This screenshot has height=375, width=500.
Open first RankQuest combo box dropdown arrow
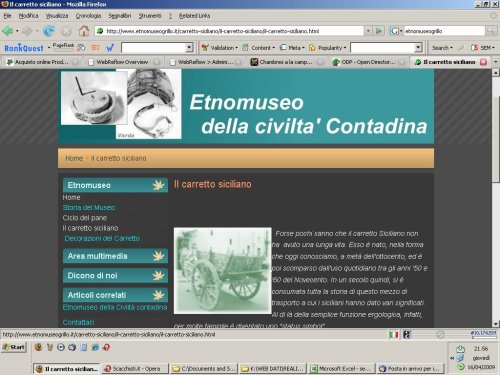189,48
